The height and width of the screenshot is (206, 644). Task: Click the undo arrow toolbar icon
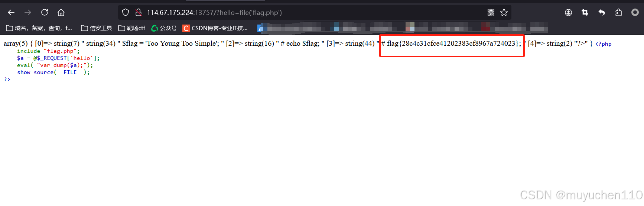click(602, 13)
